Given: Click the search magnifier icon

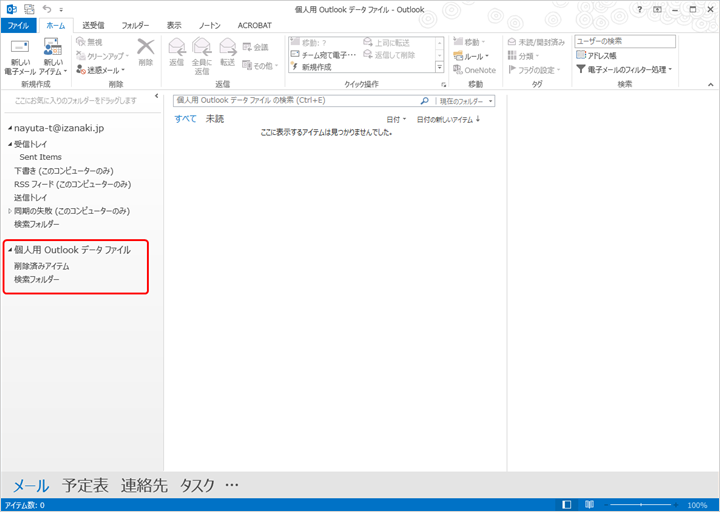Looking at the screenshot, I should (x=424, y=101).
